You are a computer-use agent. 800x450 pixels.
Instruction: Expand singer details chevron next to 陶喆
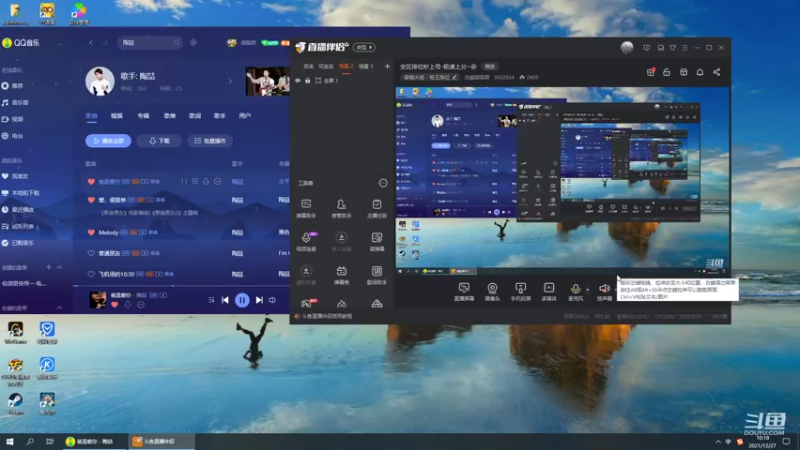pos(230,81)
